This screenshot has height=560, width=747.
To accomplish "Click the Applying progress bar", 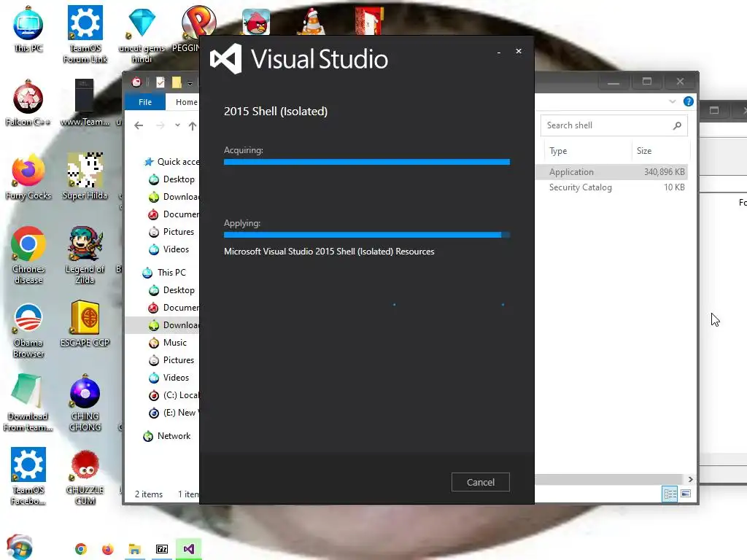I will [367, 235].
